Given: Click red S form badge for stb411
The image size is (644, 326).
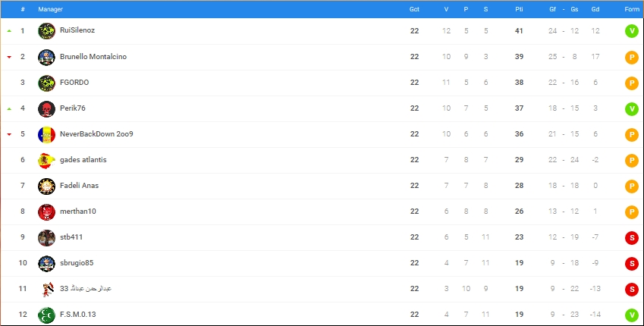Looking at the screenshot, I should tap(631, 237).
